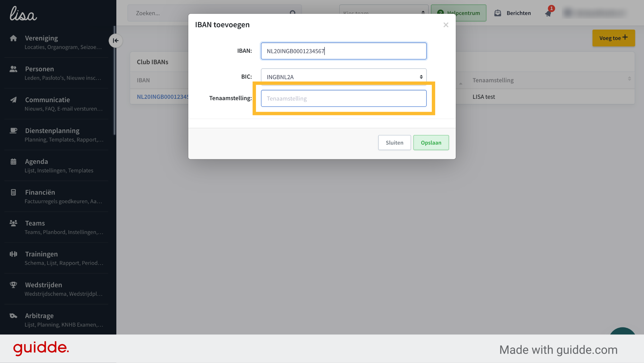Save the IBAN with Opslaan
The width and height of the screenshot is (644, 363).
coord(431,143)
